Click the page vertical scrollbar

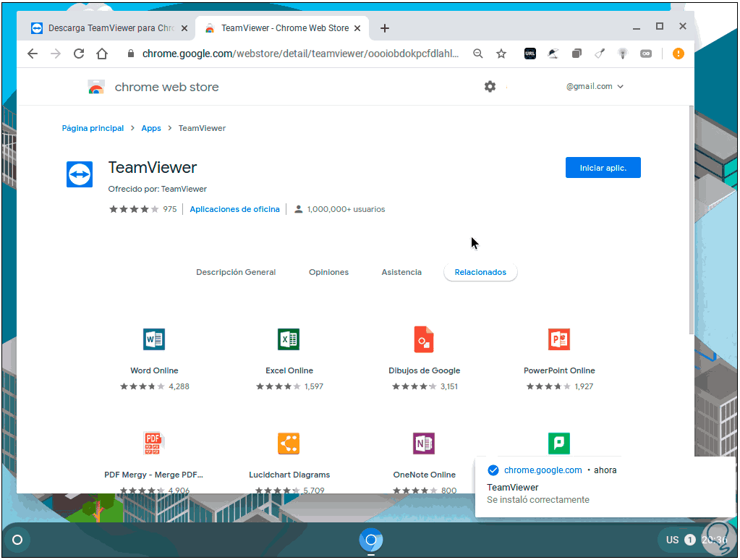[692, 219]
